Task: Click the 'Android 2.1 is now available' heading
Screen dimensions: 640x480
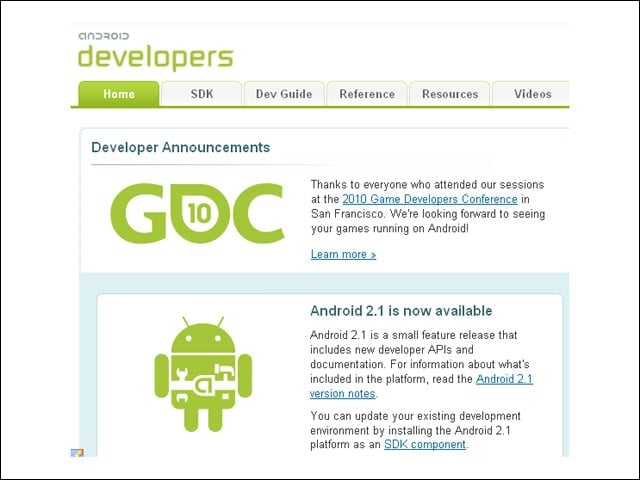Action: point(401,311)
